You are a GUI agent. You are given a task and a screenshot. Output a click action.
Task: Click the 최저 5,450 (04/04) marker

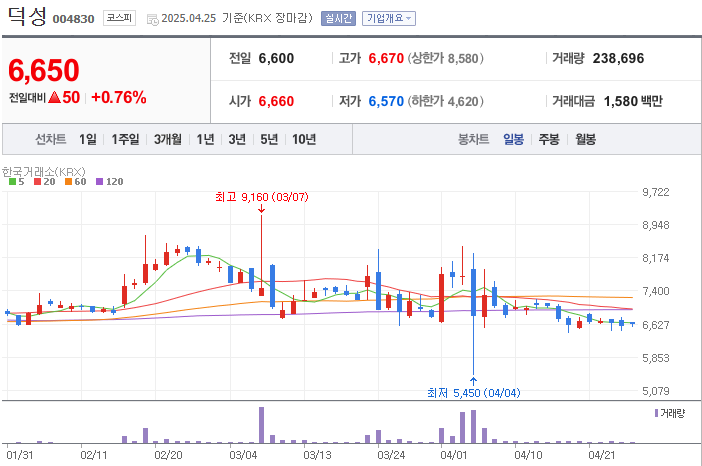pyautogui.click(x=474, y=393)
